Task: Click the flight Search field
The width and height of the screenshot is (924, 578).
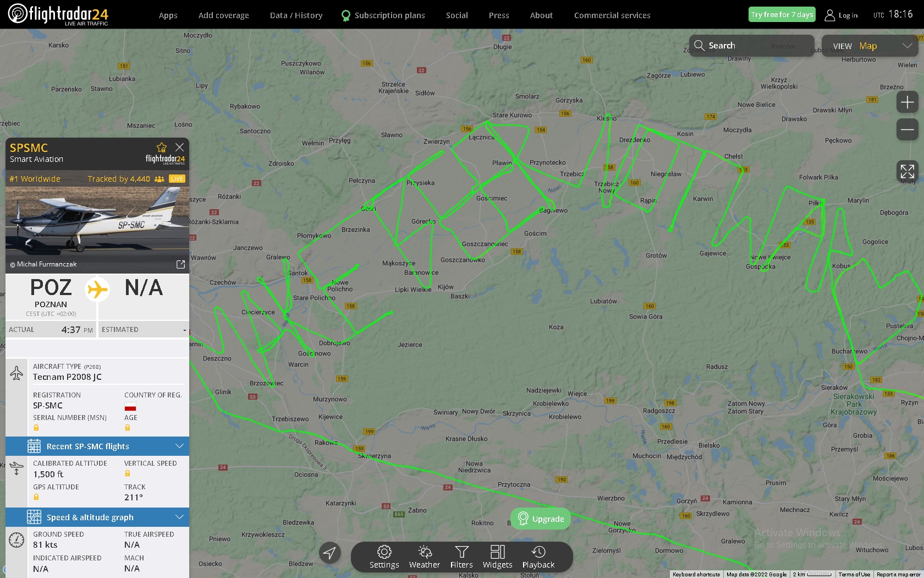Action: [x=751, y=46]
